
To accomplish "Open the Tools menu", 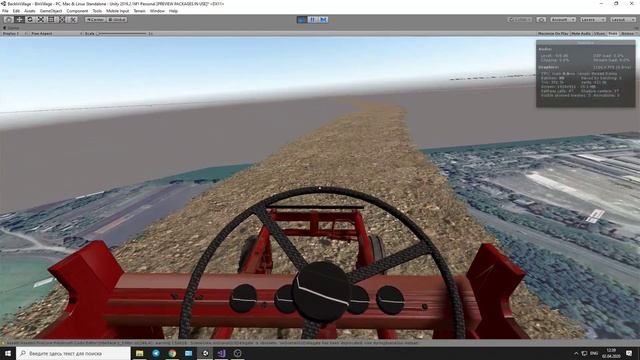I will click(97, 11).
